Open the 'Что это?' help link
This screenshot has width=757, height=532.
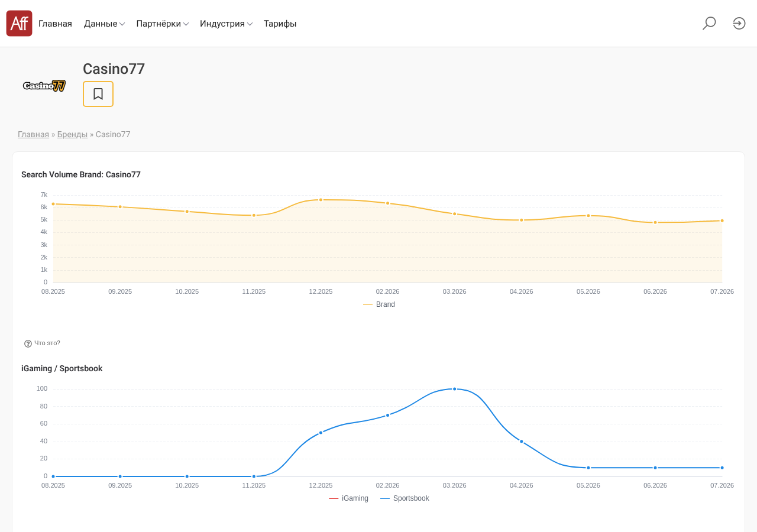[47, 343]
